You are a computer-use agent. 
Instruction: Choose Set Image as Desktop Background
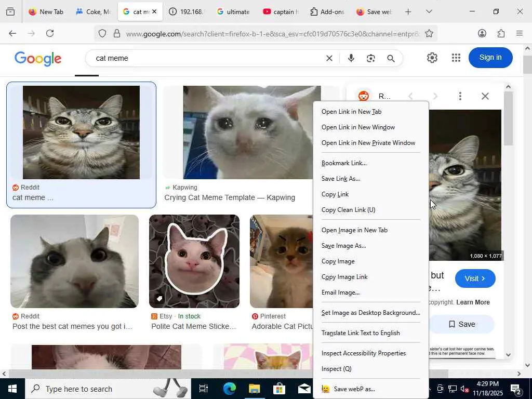pyautogui.click(x=371, y=313)
